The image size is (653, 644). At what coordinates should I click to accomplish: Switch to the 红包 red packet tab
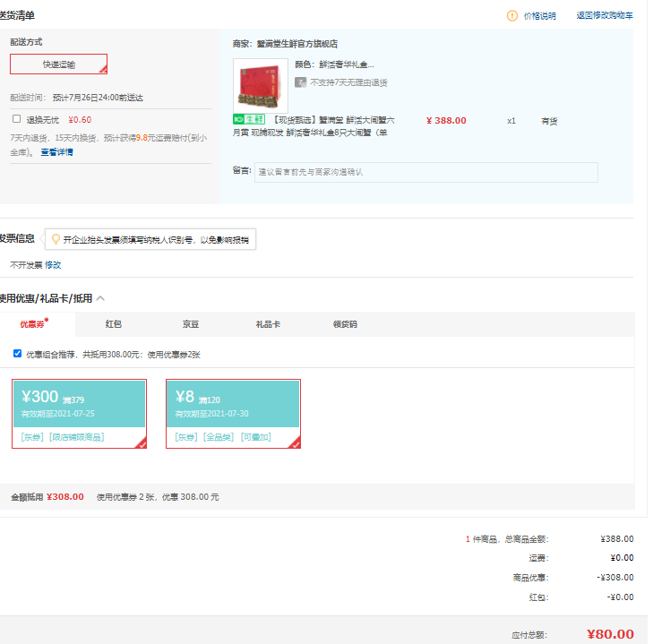click(x=113, y=324)
